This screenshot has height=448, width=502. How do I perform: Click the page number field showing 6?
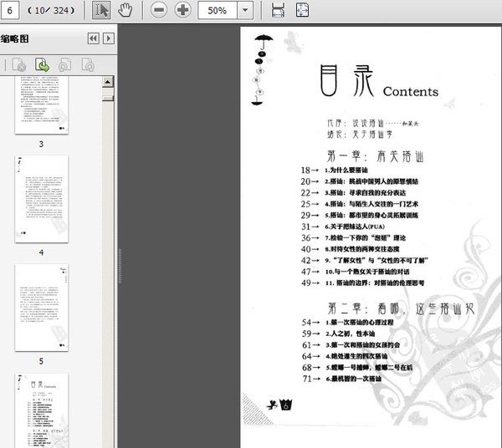point(9,10)
